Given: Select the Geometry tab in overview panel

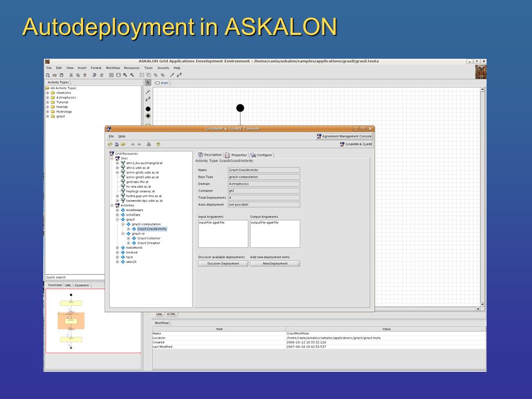Looking at the screenshot, I should tap(82, 285).
